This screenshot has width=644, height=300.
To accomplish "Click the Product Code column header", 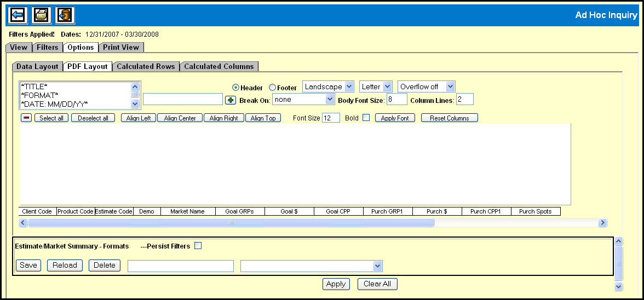I will click(76, 212).
